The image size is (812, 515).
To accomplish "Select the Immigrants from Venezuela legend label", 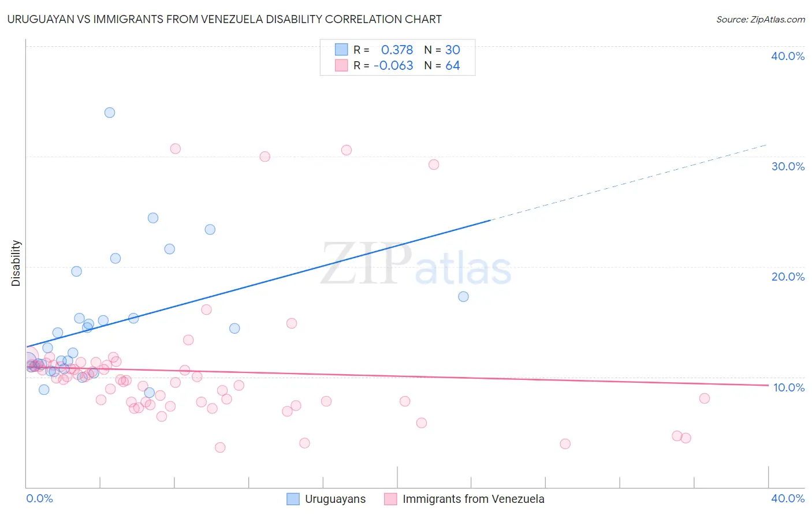I will (474, 499).
